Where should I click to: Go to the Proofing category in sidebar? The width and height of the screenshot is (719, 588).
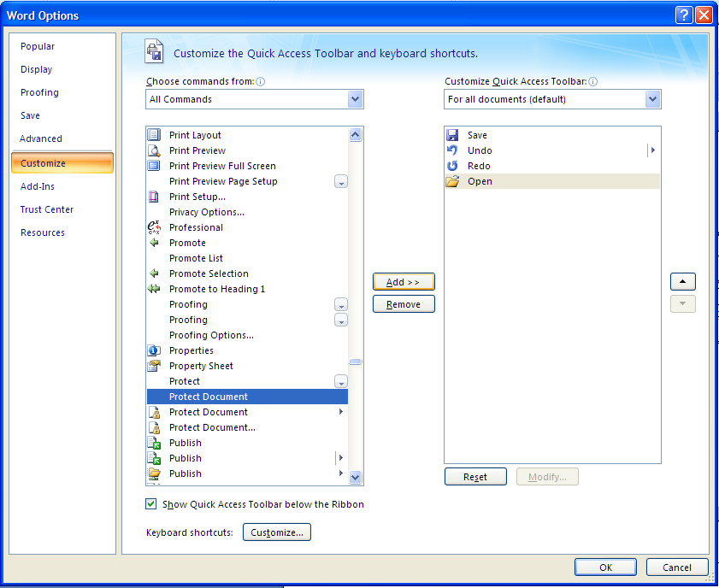pos(39,92)
